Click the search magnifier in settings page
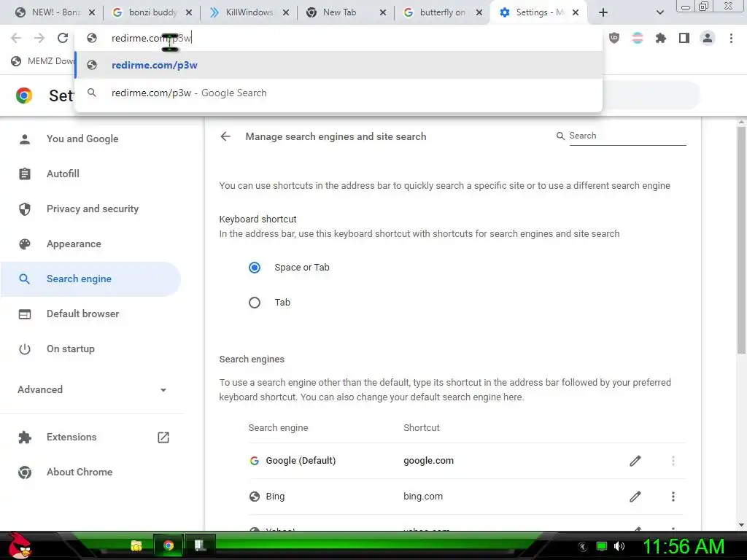 coord(560,136)
